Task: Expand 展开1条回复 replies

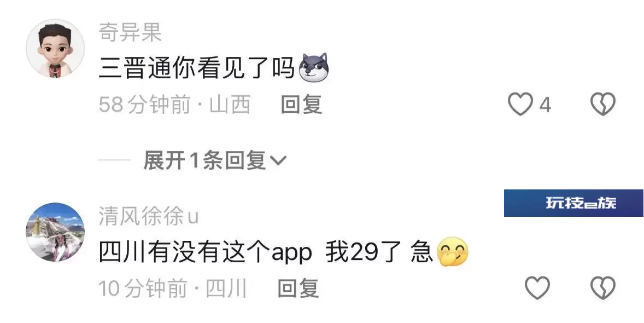Action: click(x=214, y=160)
